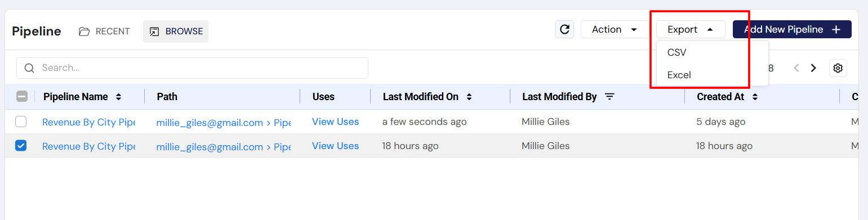This screenshot has width=868, height=220.
Task: Uncheck the pipeline row modified 18 hours ago
Action: click(x=21, y=146)
